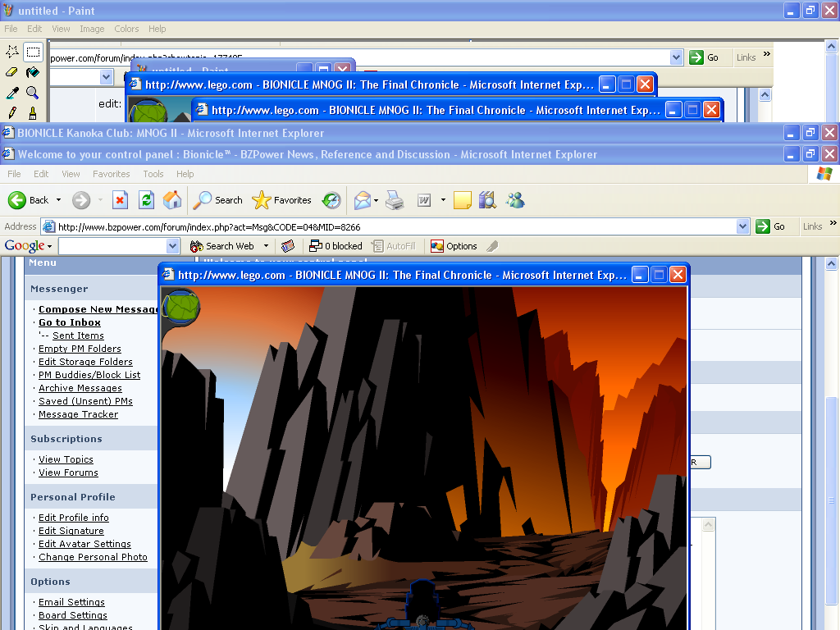
Task: Activate the BIONICLE Kanoka Club window title bar
Action: tap(391, 133)
